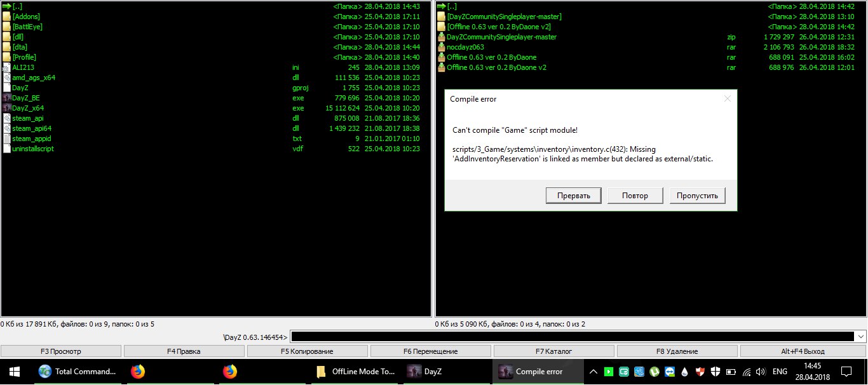Select the [Addons] folder icon in left panel
The width and height of the screenshot is (868, 385).
pyautogui.click(x=7, y=17)
